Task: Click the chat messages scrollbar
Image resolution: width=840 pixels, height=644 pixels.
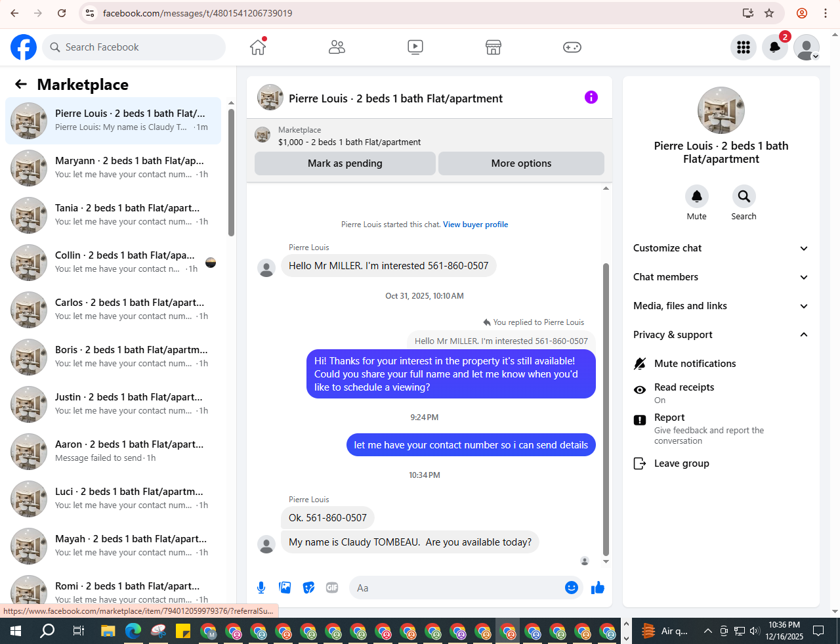Action: click(x=606, y=409)
